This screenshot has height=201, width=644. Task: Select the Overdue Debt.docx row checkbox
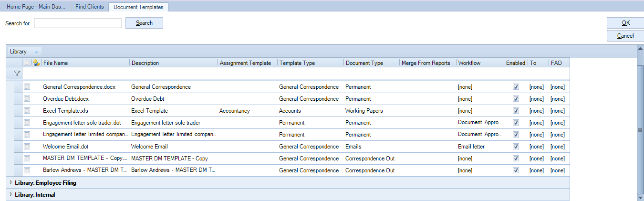pos(27,99)
